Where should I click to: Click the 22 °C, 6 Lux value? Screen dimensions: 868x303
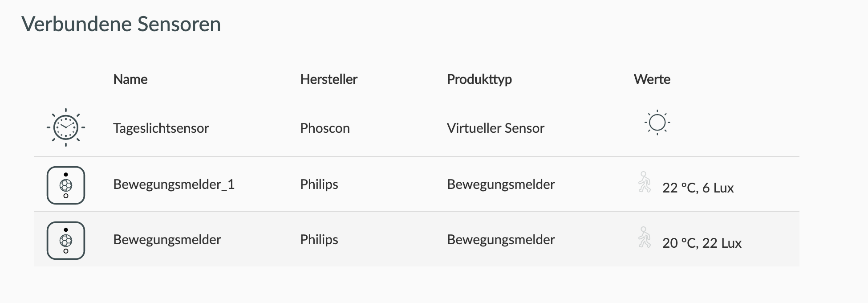(x=698, y=188)
